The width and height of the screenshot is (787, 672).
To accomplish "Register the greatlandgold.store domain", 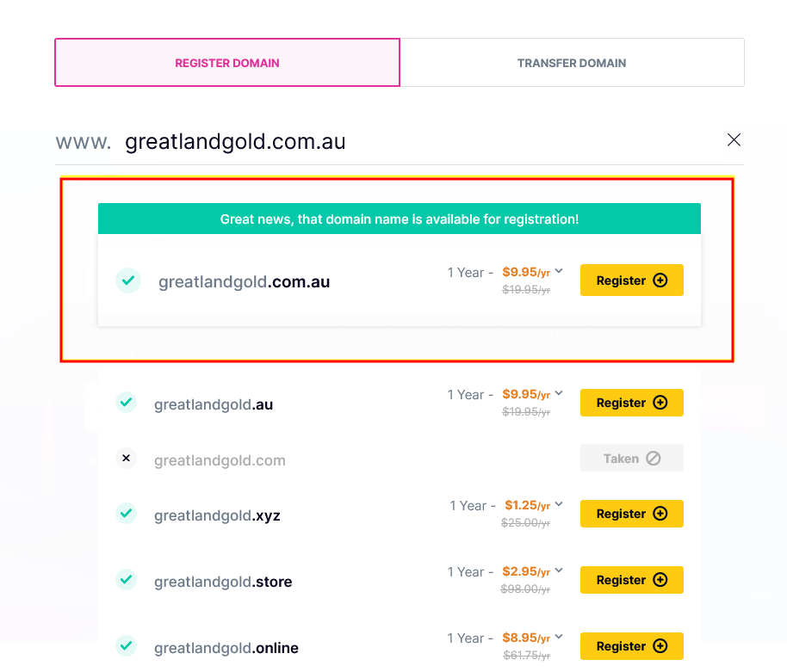I will tap(632, 580).
